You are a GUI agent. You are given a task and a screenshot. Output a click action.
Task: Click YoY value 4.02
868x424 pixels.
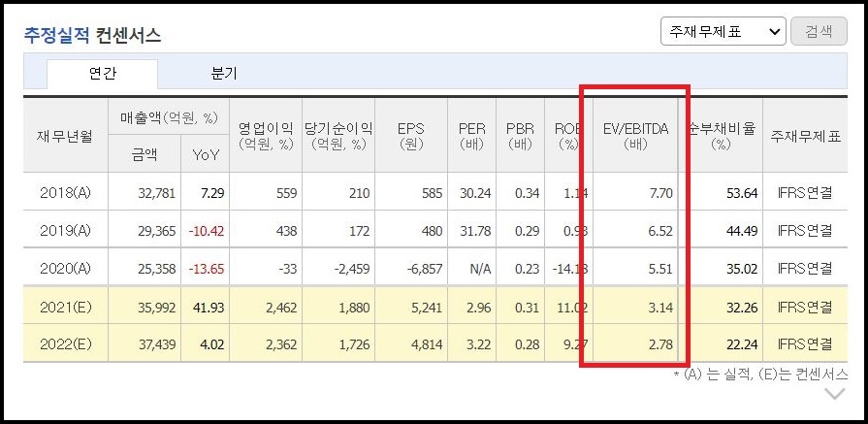click(x=212, y=344)
